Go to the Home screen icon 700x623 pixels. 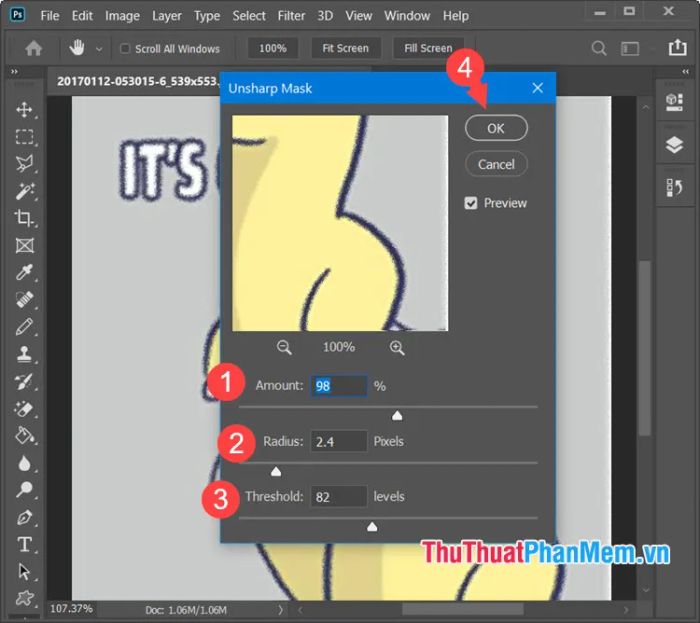33,48
